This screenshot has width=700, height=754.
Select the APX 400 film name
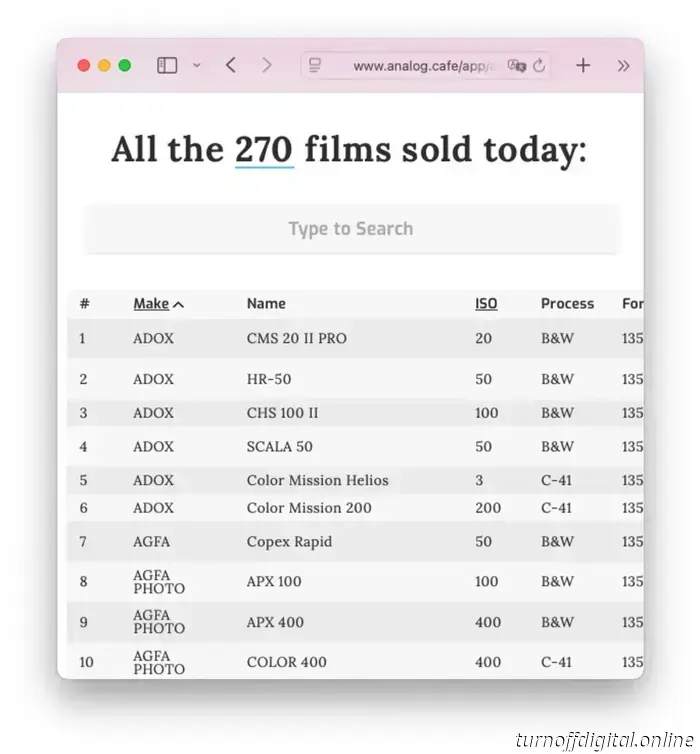[x=275, y=623]
